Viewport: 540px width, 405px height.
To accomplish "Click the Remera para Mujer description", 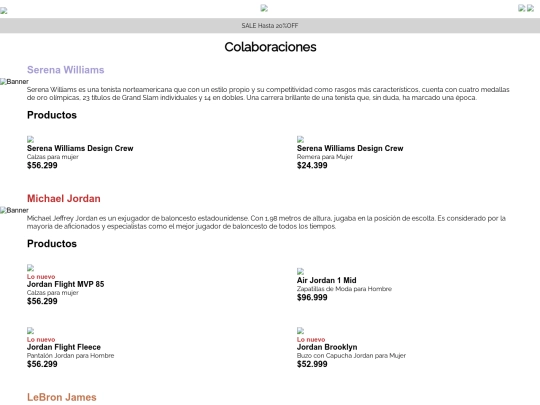I will (325, 157).
